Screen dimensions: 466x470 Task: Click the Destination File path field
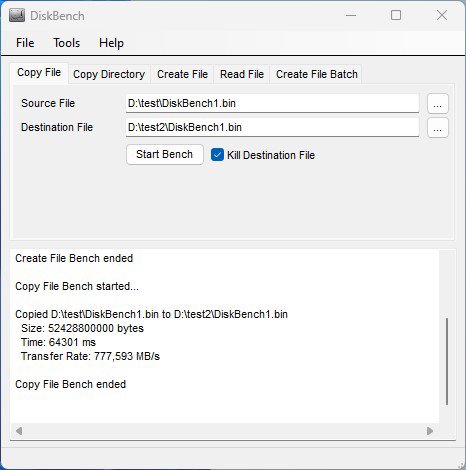272,127
